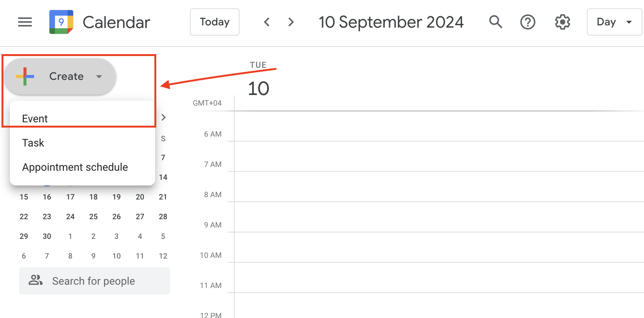Click the Google Calendar logo icon
Viewport: 644px width, 318px height.
coord(61,22)
